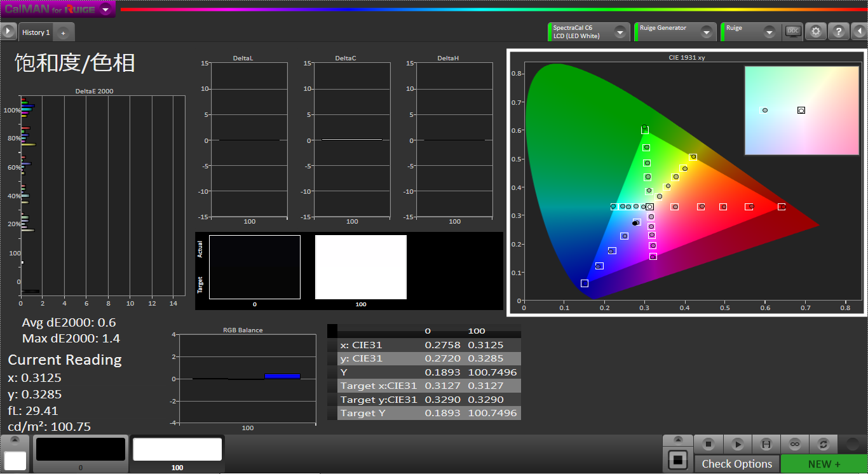The image size is (868, 474).
Task: Click the question mark help icon
Action: pyautogui.click(x=839, y=32)
